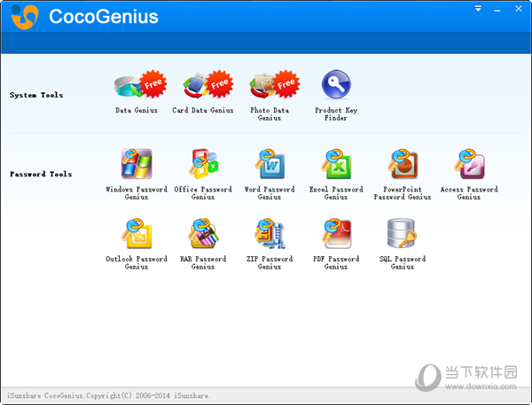Launch Excel Password Genius icon
Viewport: 532px width, 405px height.
[336, 164]
